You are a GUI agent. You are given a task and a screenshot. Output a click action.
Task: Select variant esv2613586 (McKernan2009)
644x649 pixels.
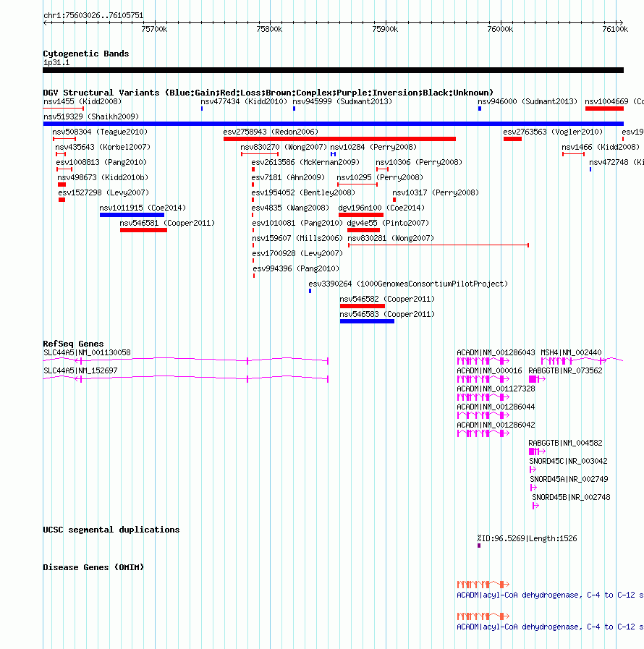(x=305, y=162)
